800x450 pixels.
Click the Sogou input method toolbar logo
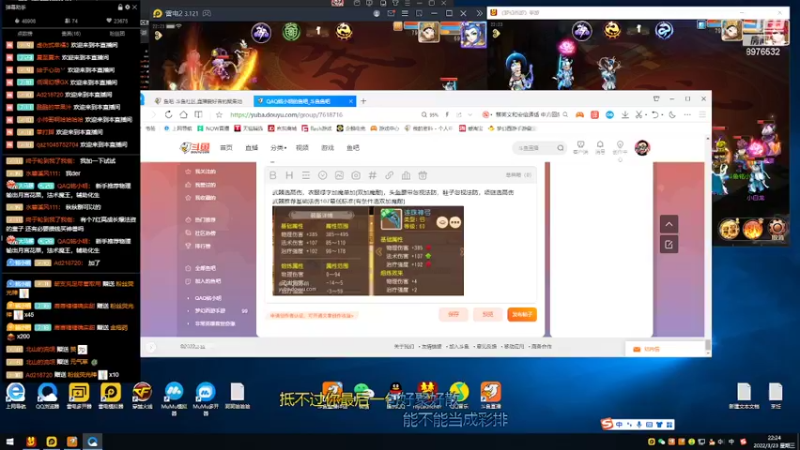pyautogui.click(x=607, y=423)
